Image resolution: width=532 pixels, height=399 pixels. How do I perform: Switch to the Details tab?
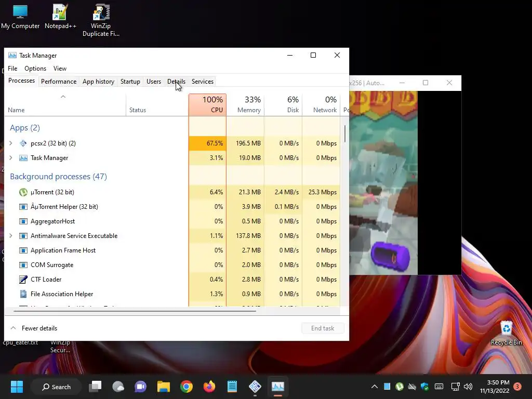pyautogui.click(x=176, y=82)
